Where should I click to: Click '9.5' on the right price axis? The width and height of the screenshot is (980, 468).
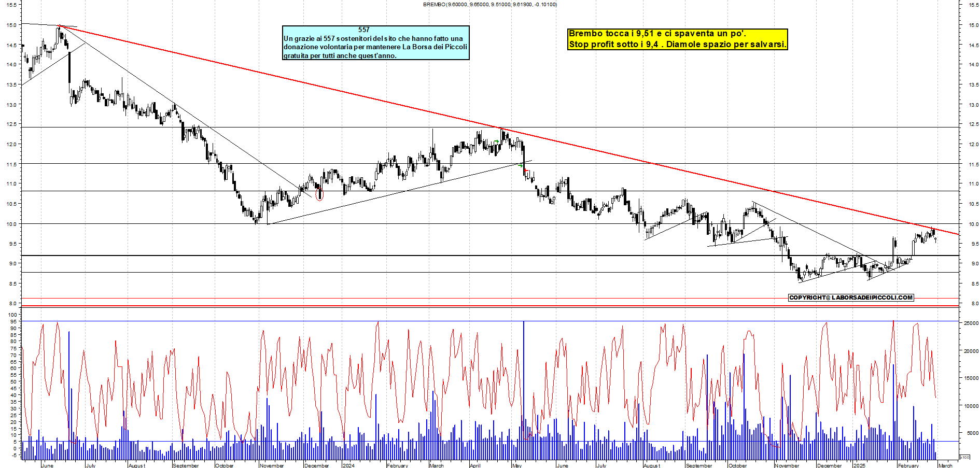[975, 244]
